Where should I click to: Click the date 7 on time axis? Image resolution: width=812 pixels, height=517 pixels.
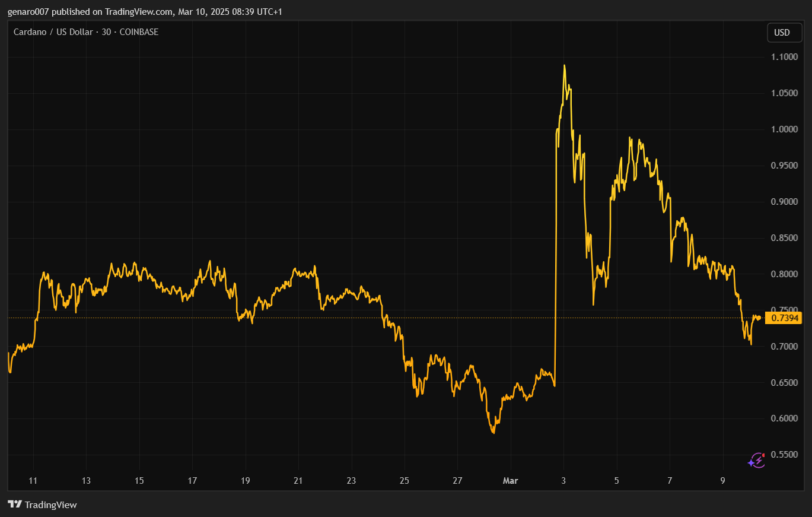pyautogui.click(x=670, y=481)
